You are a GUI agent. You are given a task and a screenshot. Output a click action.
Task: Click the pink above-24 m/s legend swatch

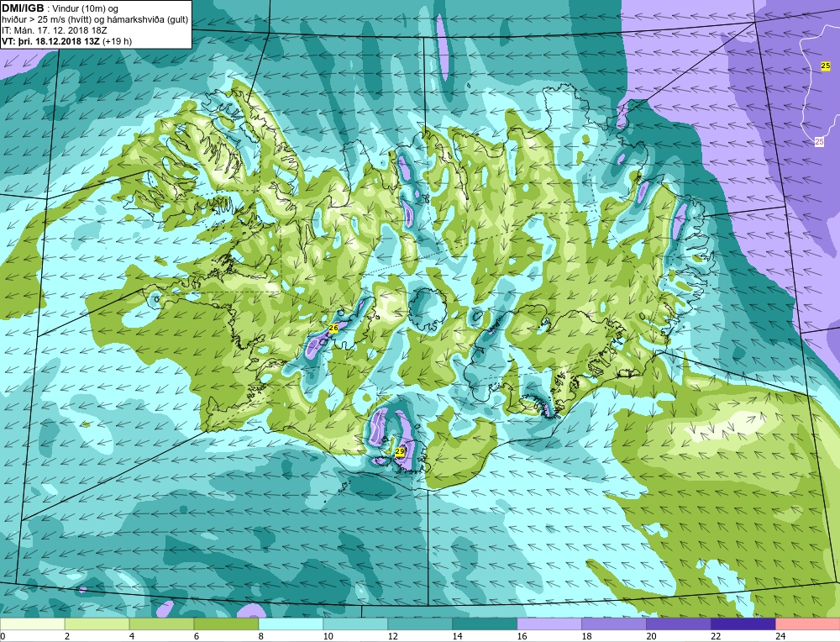[x=807, y=624]
